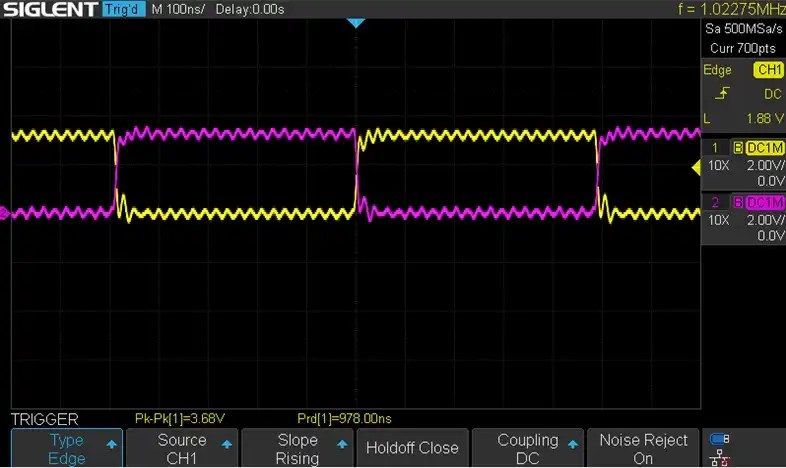Click channel 1 DC1M coupling badge
Viewport: 786px width, 468px height.
765,147
